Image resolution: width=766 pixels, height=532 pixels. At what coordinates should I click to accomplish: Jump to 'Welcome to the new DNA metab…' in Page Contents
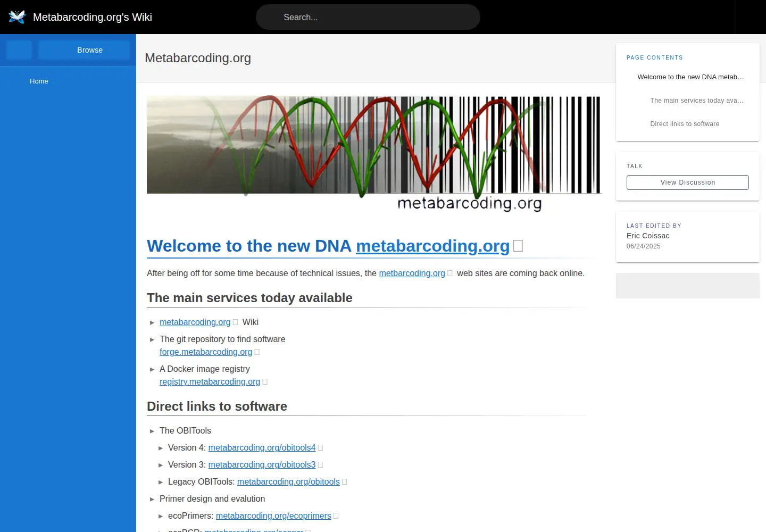click(690, 77)
